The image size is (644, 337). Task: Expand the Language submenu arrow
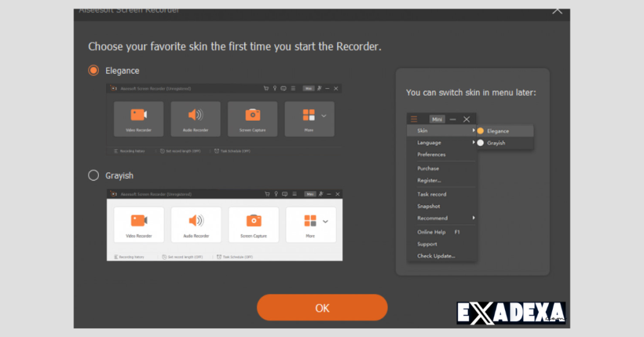(474, 142)
